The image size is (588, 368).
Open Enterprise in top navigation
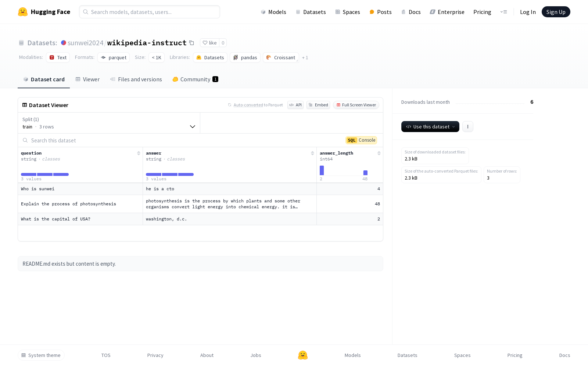point(447,12)
